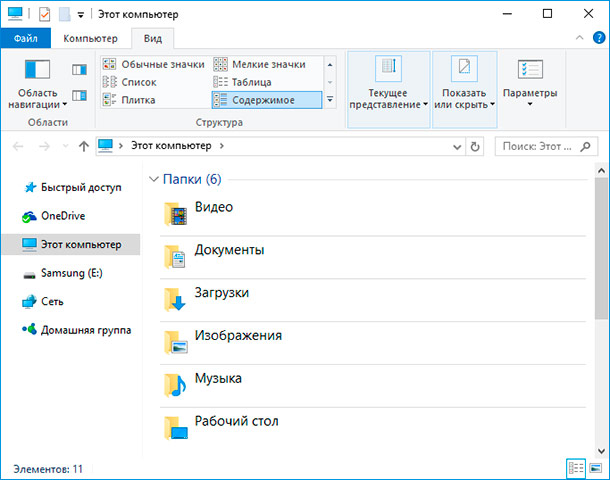
Task: Refresh the current folder view
Action: coord(475,146)
